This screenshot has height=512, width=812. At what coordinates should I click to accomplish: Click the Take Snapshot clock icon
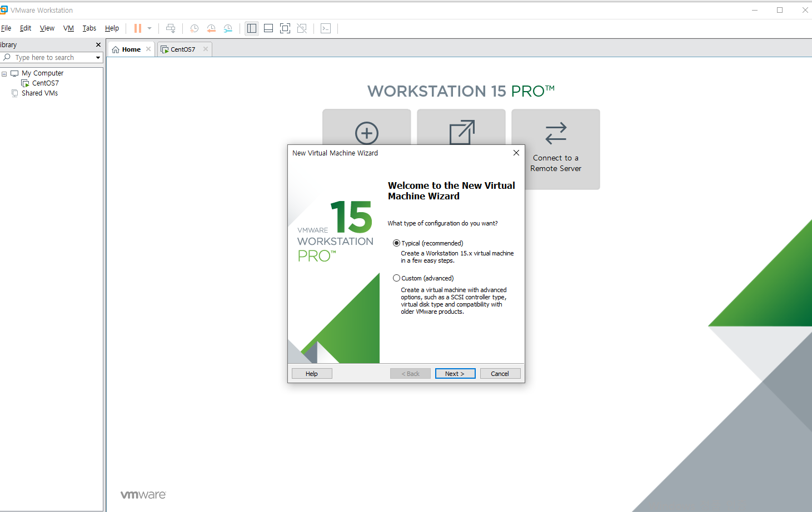coord(195,28)
